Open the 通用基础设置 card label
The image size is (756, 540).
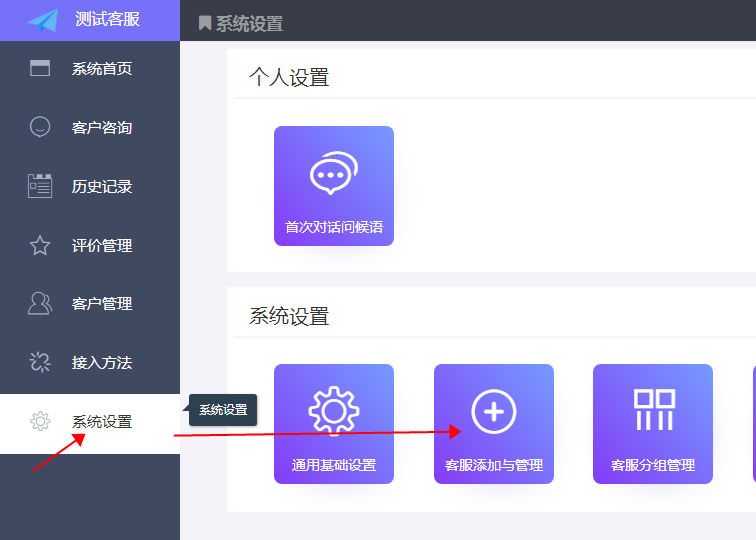coord(334,465)
